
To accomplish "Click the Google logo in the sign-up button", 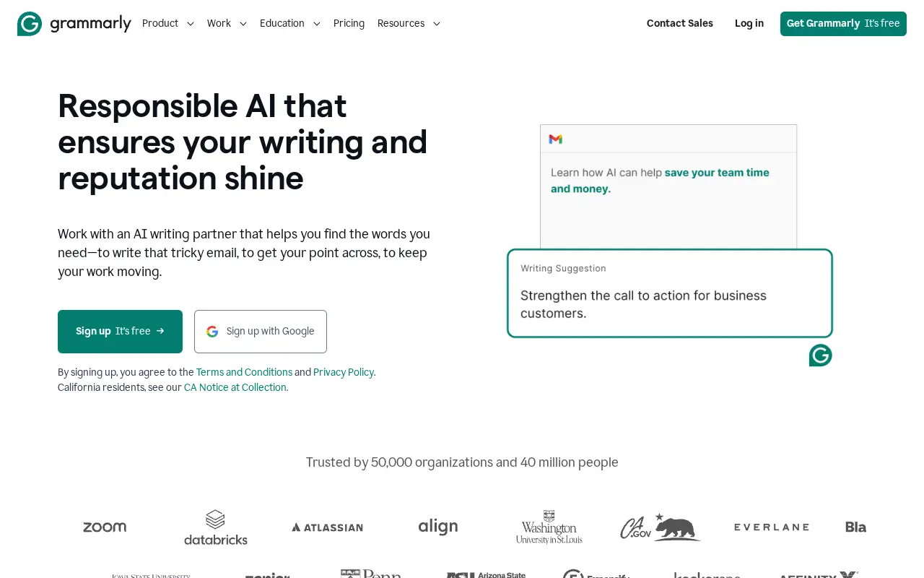I will coord(212,332).
